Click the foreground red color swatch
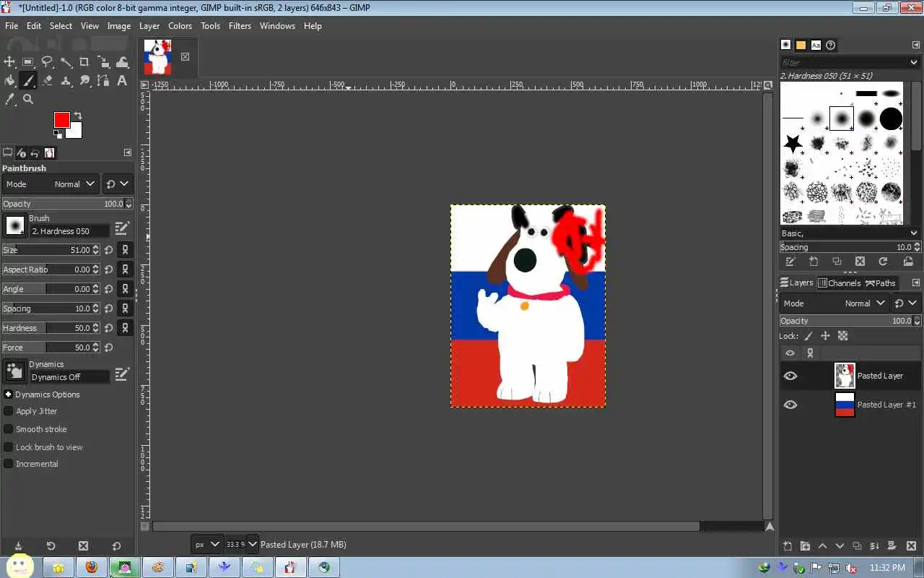The image size is (924, 578). pos(61,118)
